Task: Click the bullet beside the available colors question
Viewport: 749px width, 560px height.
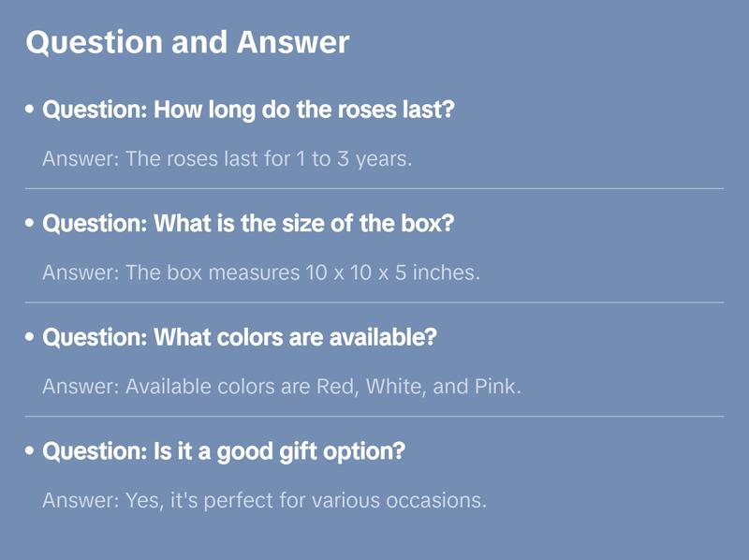Action: click(30, 338)
